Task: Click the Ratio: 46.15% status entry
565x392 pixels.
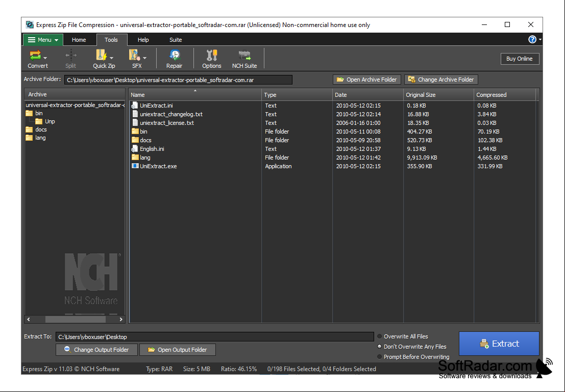Action: coord(239,369)
